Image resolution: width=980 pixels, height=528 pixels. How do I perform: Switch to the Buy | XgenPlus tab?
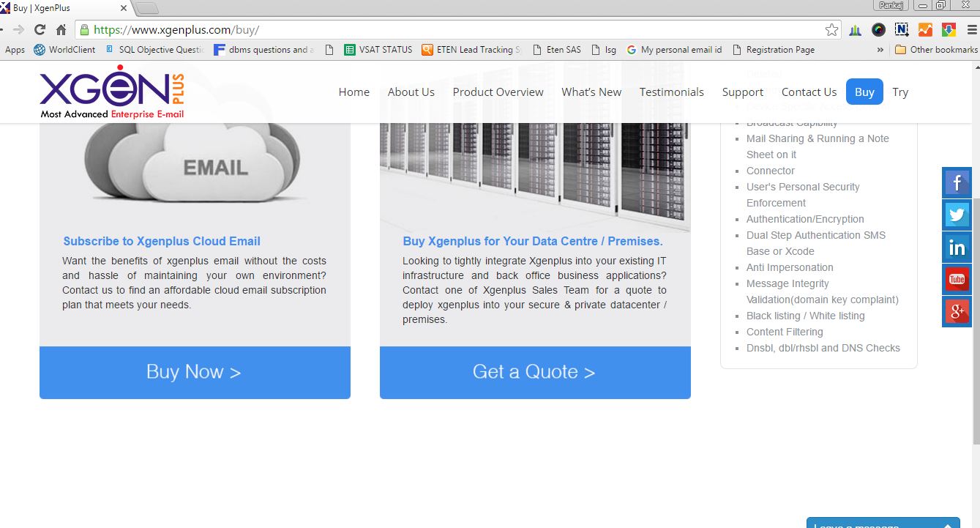66,8
